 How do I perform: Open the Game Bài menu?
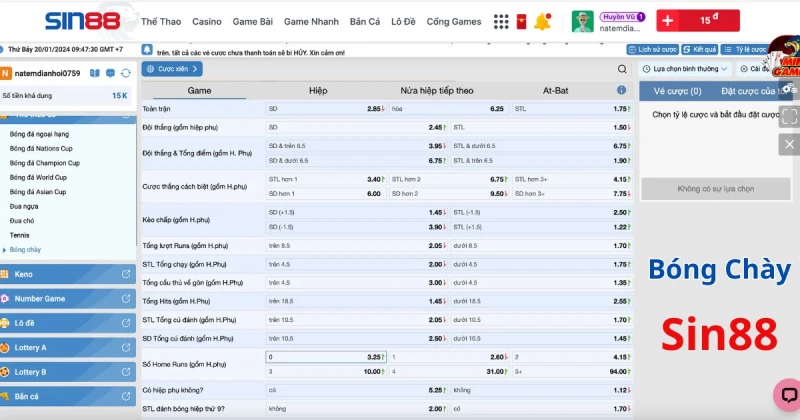click(x=253, y=21)
